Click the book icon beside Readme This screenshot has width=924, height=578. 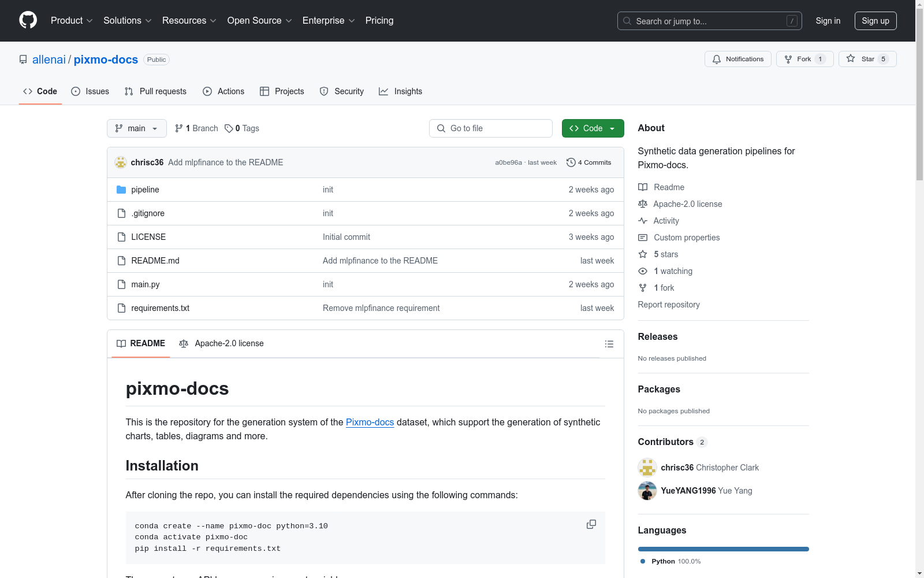coord(643,187)
